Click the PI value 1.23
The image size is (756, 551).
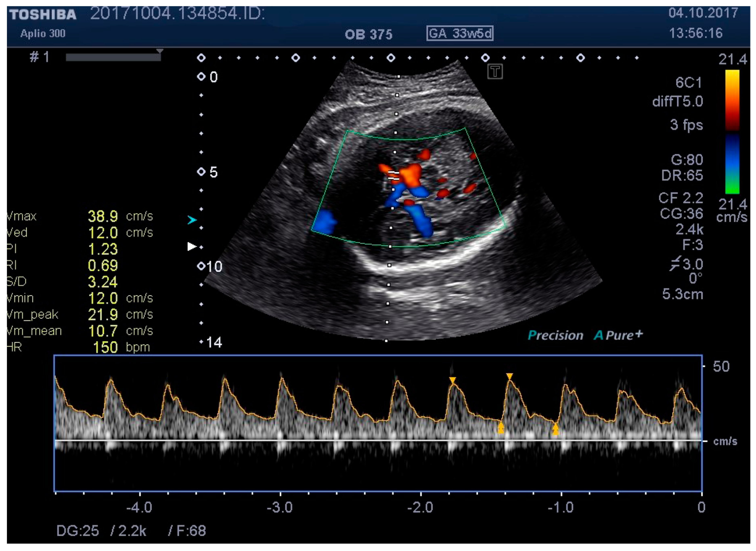pos(103,249)
